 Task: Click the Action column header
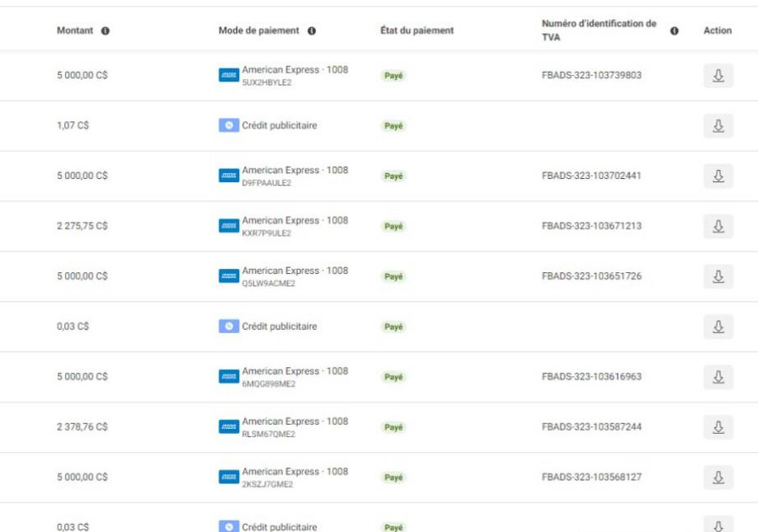[717, 31]
